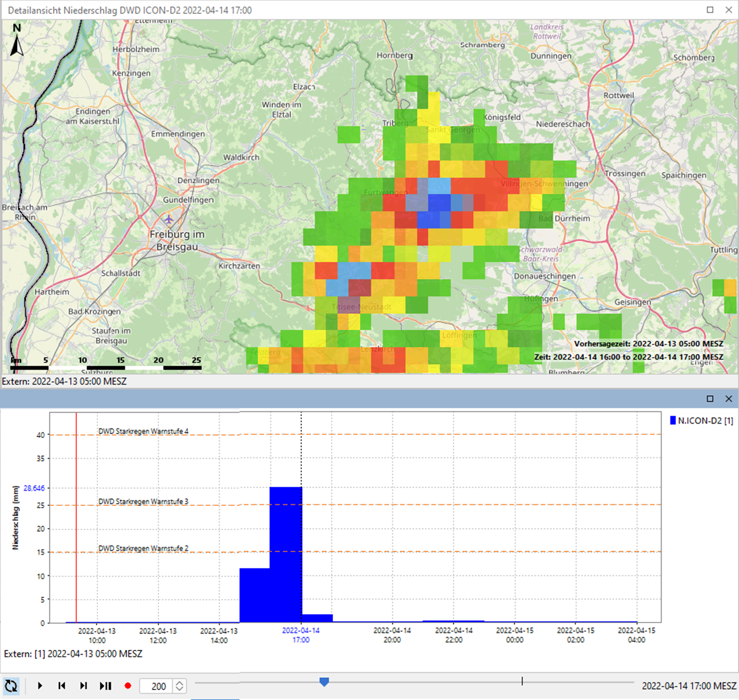This screenshot has height=700, width=739.
Task: Close the precipitation chart panel
Action: 729,399
